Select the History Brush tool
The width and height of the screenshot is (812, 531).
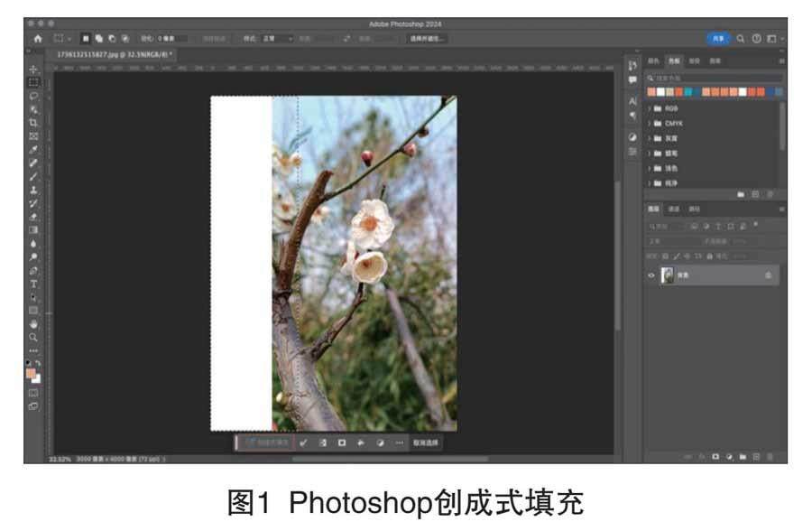(33, 204)
